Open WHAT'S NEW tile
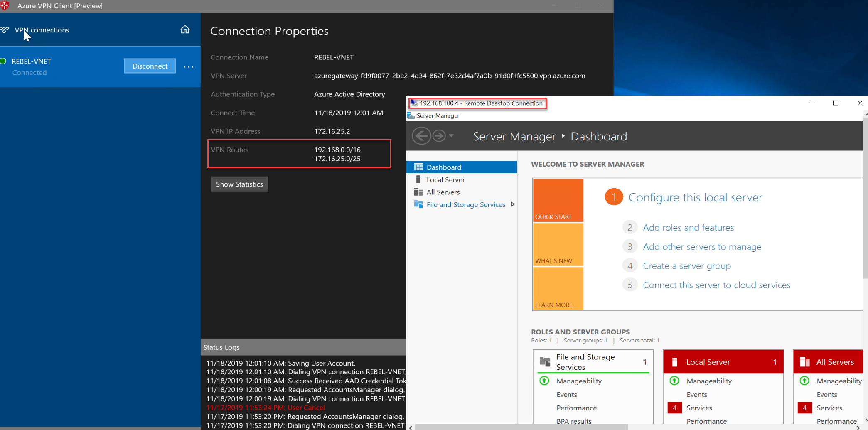Screen dimensions: 868x430 point(558,244)
